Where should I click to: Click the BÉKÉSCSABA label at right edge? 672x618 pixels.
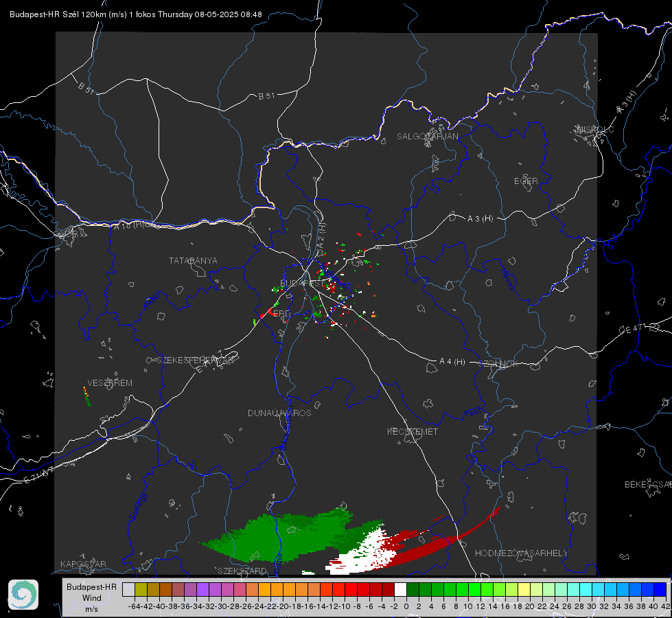click(x=648, y=484)
